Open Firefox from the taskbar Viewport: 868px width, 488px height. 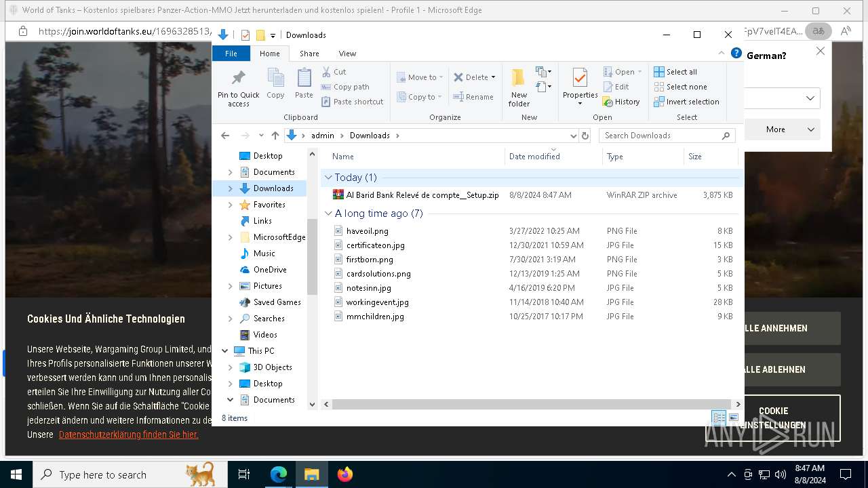tap(344, 474)
